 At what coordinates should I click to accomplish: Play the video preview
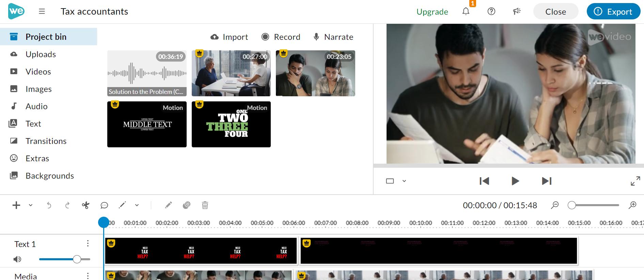point(515,181)
